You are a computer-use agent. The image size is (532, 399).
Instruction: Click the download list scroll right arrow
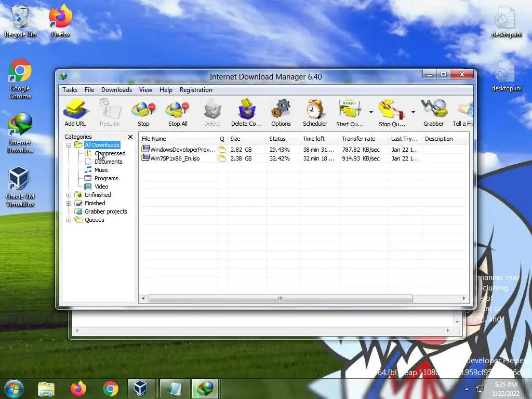click(x=464, y=299)
